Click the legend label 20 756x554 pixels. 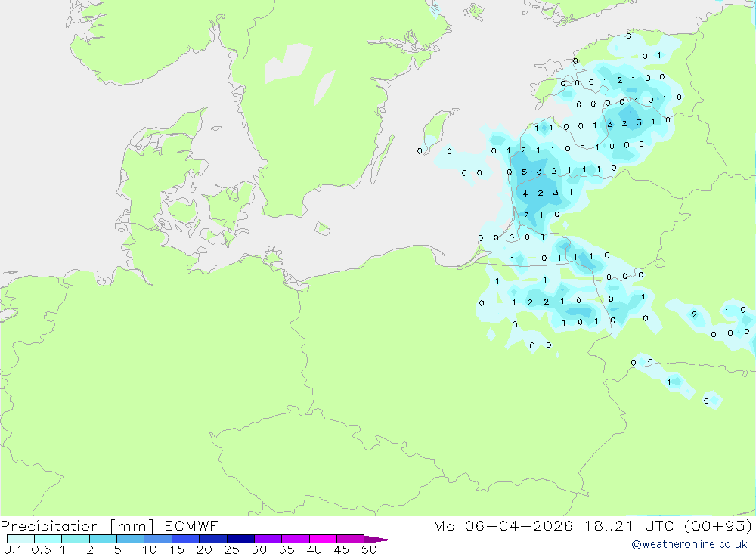pyautogui.click(x=204, y=549)
